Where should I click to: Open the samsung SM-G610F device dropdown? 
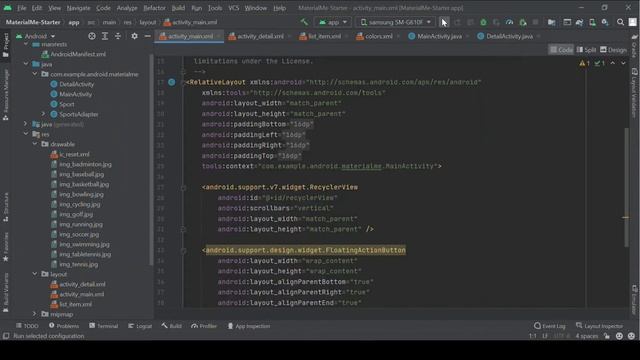(x=395, y=22)
